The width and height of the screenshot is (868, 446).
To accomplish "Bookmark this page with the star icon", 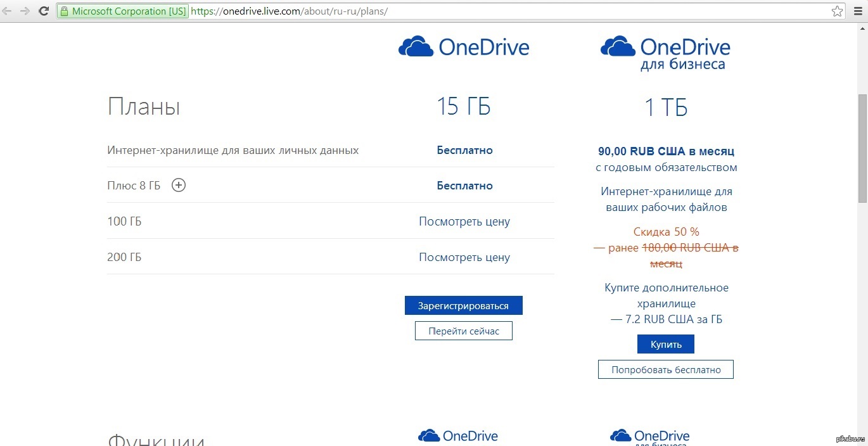I will (837, 11).
